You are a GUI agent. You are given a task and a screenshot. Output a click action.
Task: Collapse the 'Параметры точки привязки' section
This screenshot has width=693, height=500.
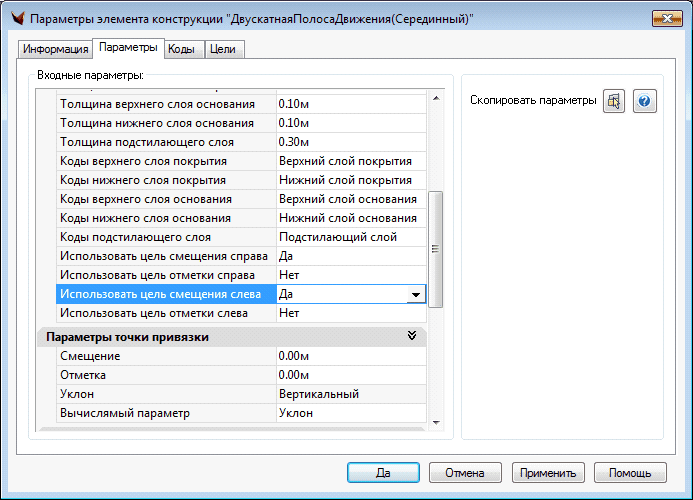point(412,337)
